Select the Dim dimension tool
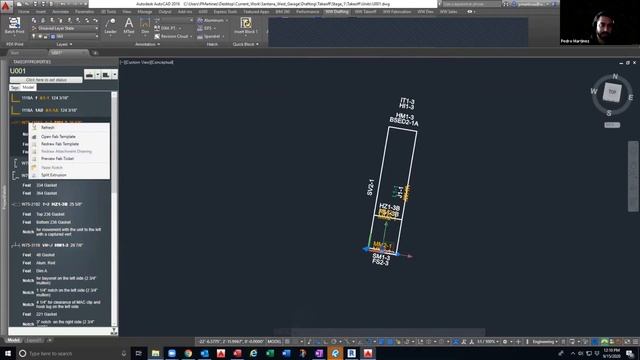 (x=145, y=25)
